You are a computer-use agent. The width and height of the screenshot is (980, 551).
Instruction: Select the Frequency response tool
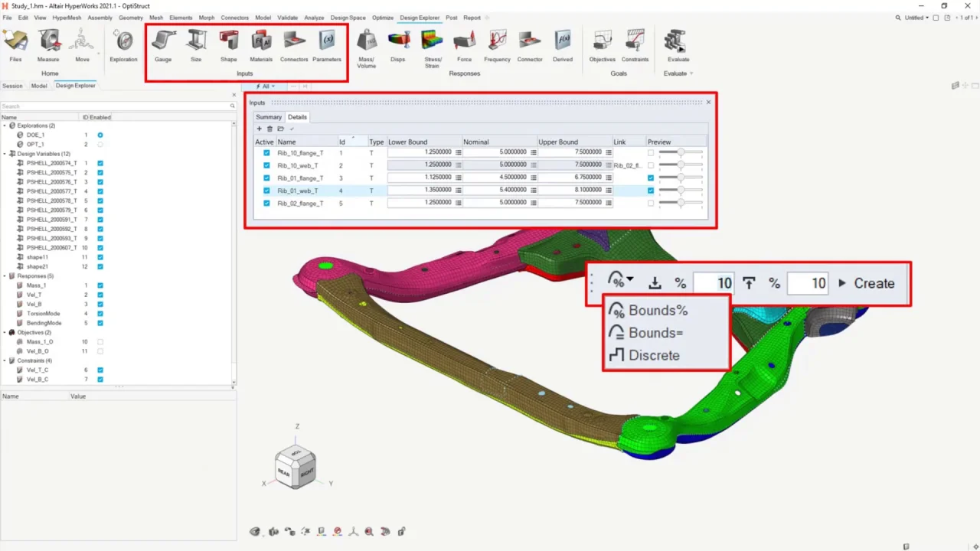(497, 46)
